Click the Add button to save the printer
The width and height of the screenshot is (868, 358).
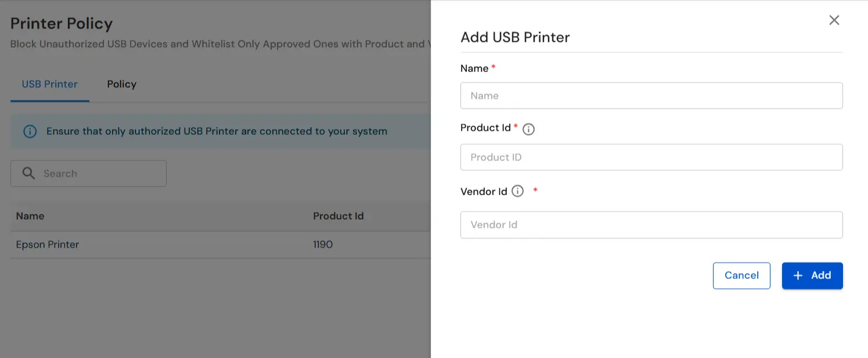point(812,275)
